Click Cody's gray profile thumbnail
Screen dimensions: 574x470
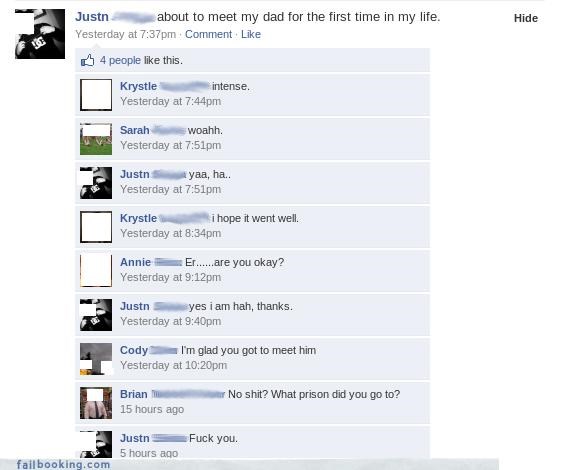click(96, 359)
